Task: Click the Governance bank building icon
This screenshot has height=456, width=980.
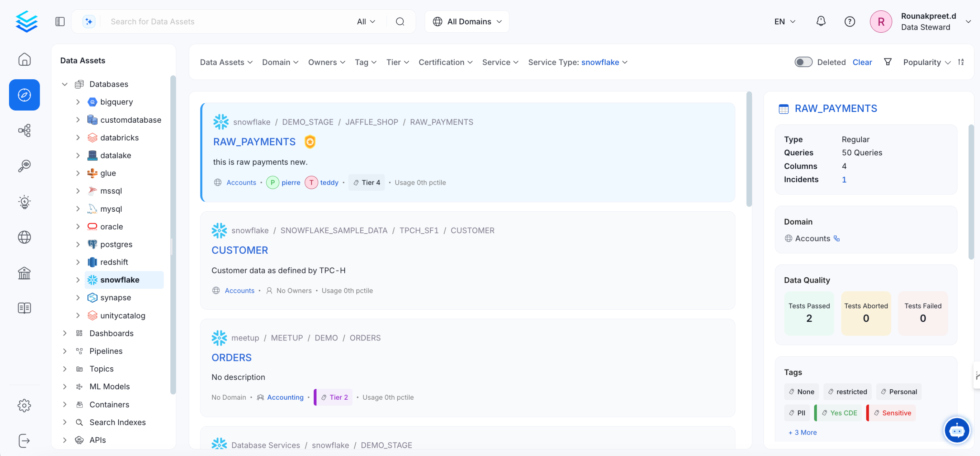Action: [x=24, y=273]
